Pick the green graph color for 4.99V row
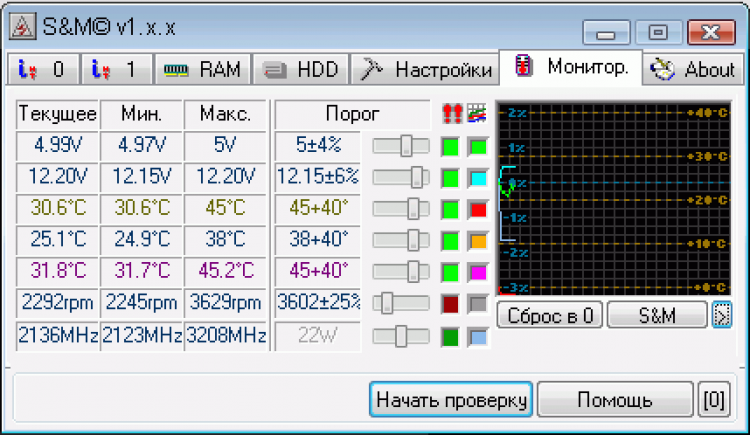The image size is (750, 435). (x=478, y=147)
